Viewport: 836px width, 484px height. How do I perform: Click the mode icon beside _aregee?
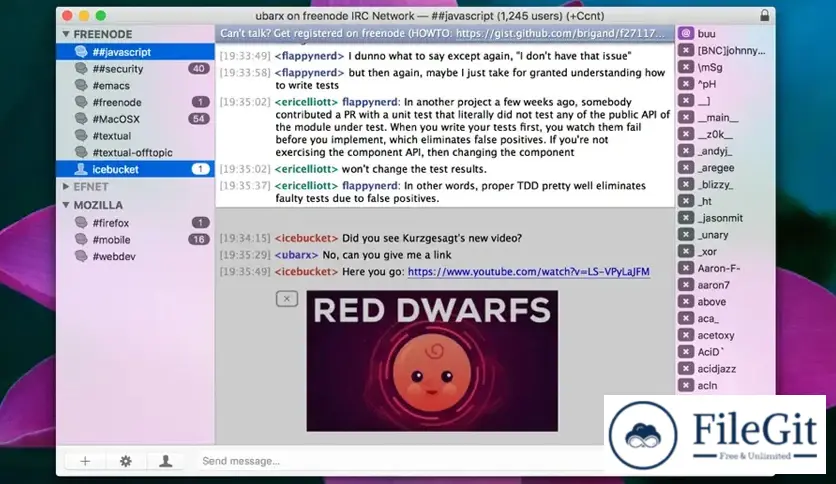tap(686, 167)
